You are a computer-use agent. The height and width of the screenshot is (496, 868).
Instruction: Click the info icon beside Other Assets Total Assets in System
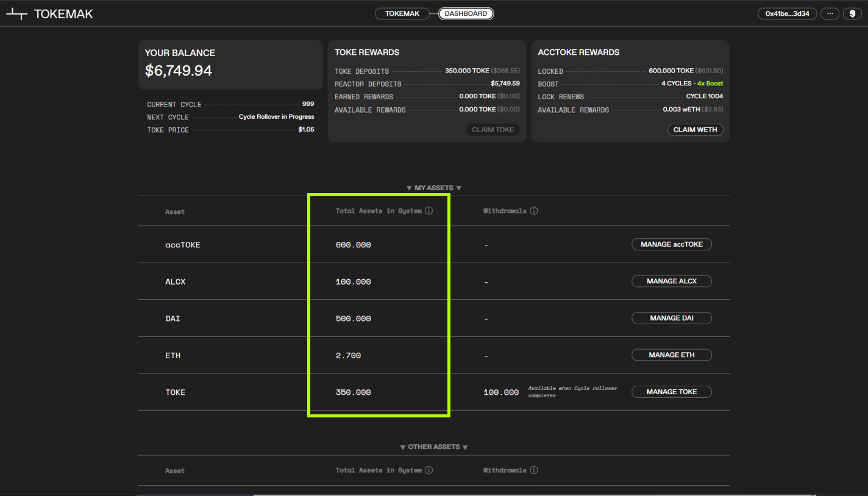[429, 470]
